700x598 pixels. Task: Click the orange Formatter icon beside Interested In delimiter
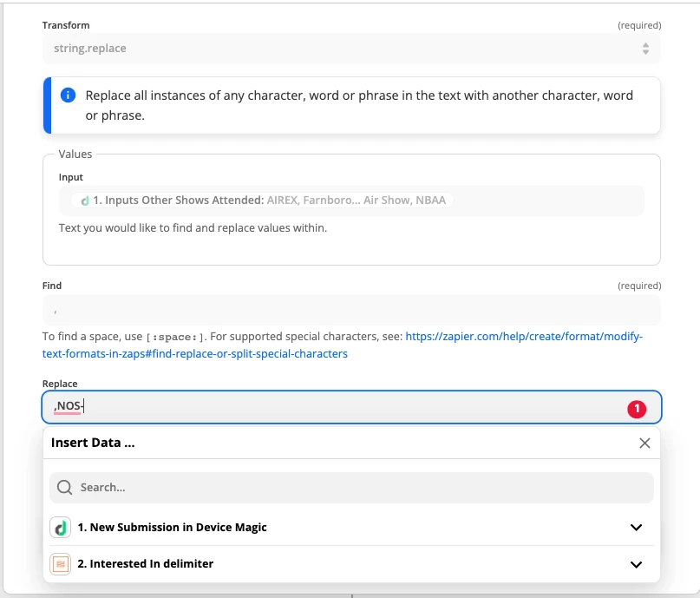pos(60,564)
